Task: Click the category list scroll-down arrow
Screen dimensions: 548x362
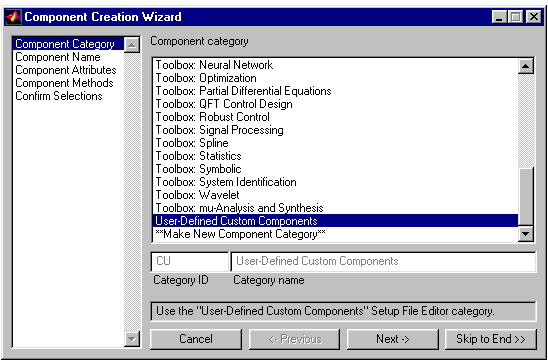Action: tap(526, 233)
